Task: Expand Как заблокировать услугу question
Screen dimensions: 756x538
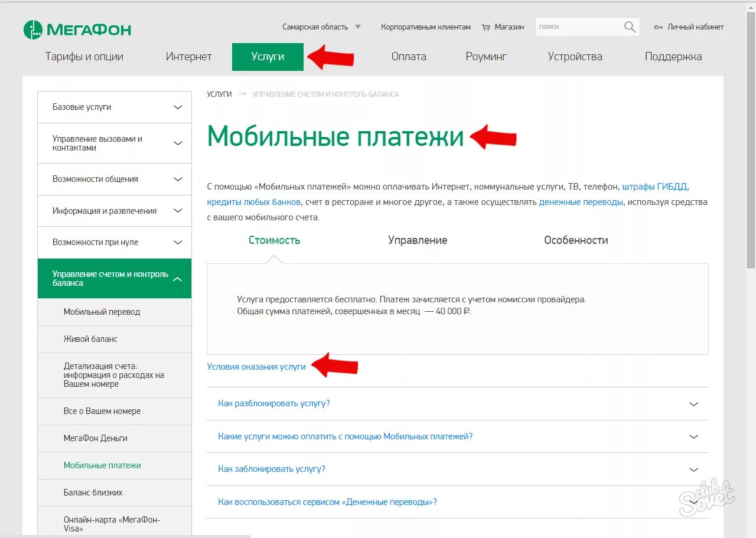Action: [458, 469]
